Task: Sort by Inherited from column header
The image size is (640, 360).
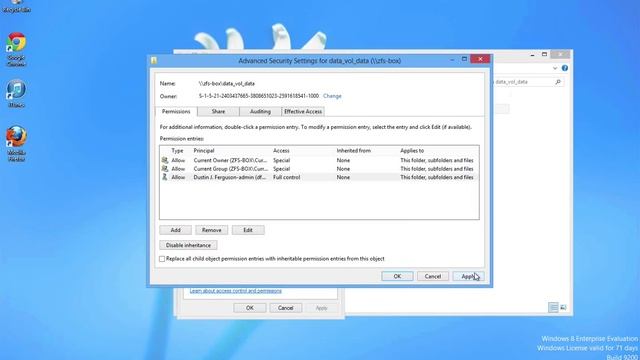Action: point(353,151)
